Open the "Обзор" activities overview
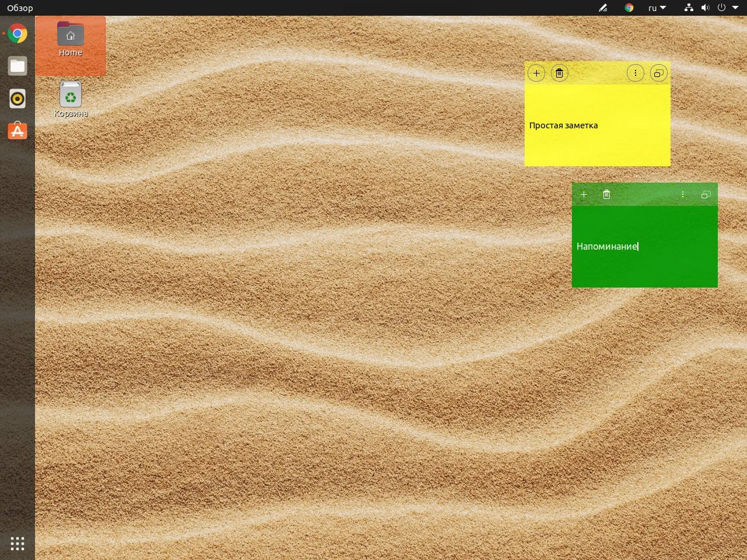 coord(20,8)
